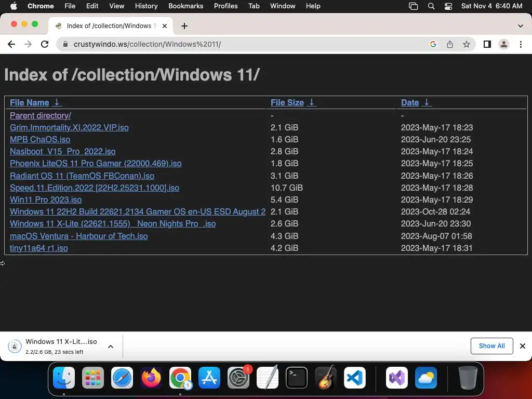
Task: Open the Bookmarks menu
Action: [185, 6]
